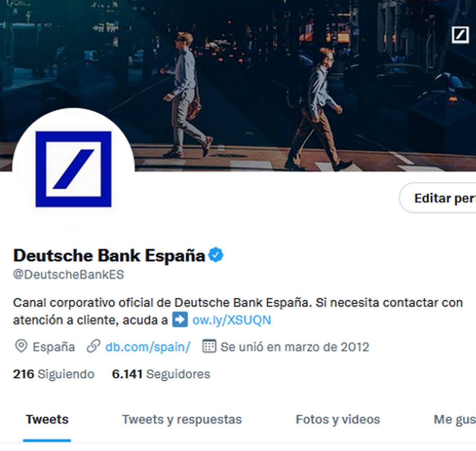This screenshot has height=451, width=476.
Task: Switch to Tweets y respuestas tab
Action: coord(182,420)
